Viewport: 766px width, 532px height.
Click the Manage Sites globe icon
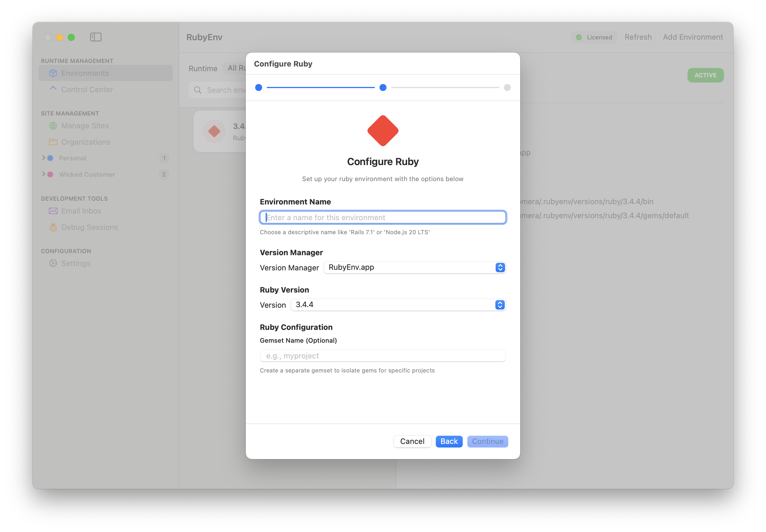click(53, 126)
